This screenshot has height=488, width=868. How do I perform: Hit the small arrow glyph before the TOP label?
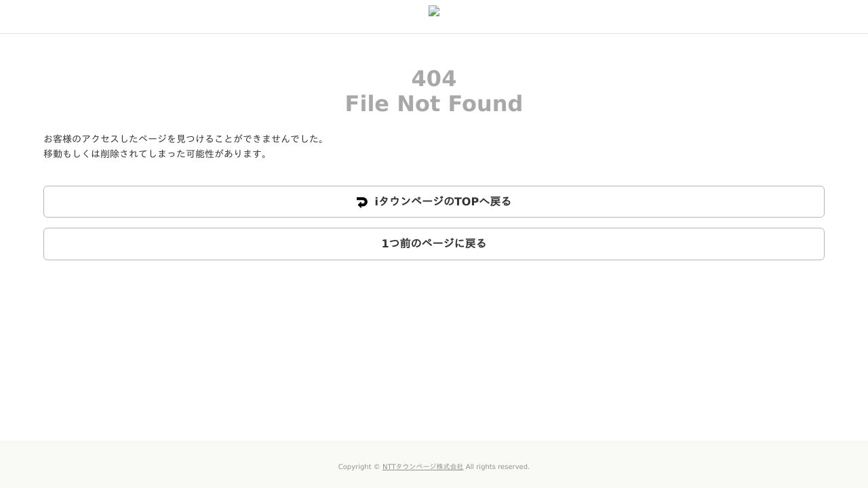click(362, 201)
